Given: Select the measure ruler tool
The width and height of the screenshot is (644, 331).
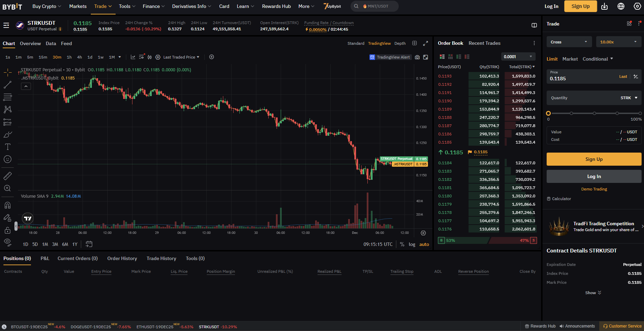Looking at the screenshot, I should [x=8, y=176].
